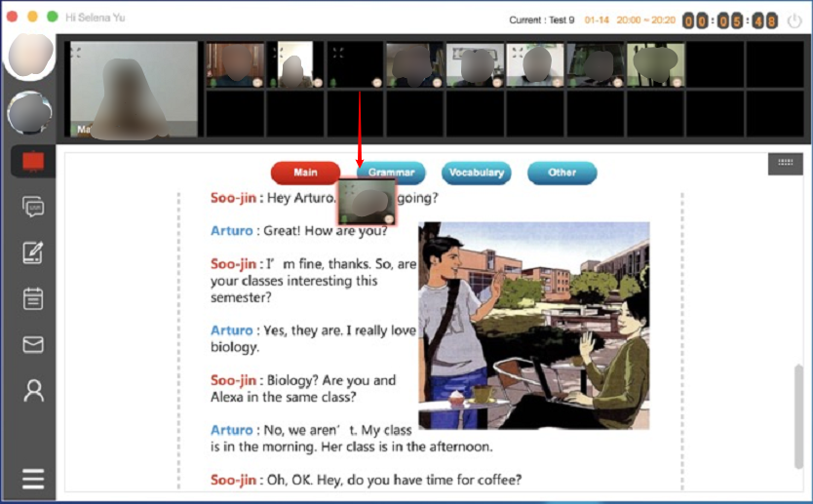Select the large teacher video thumbnail
Screen dimensions: 813x504
tap(134, 89)
